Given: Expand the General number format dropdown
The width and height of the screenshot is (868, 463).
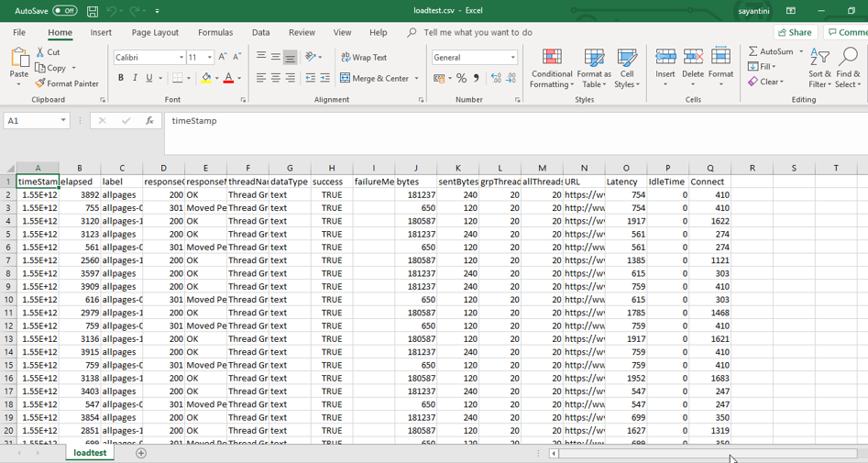Looking at the screenshot, I should pyautogui.click(x=512, y=57).
